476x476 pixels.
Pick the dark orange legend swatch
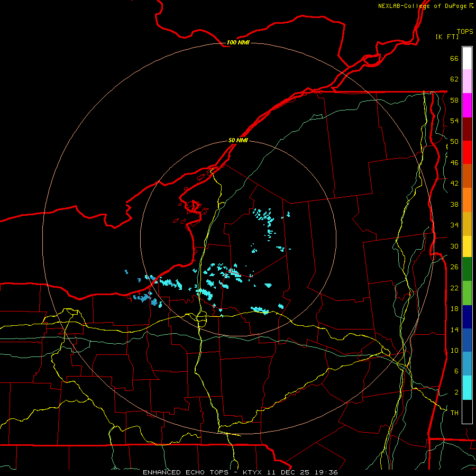tap(467, 176)
